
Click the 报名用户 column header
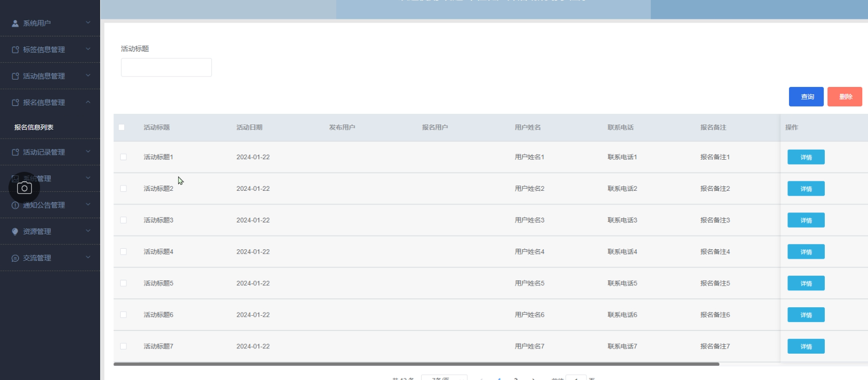click(435, 128)
